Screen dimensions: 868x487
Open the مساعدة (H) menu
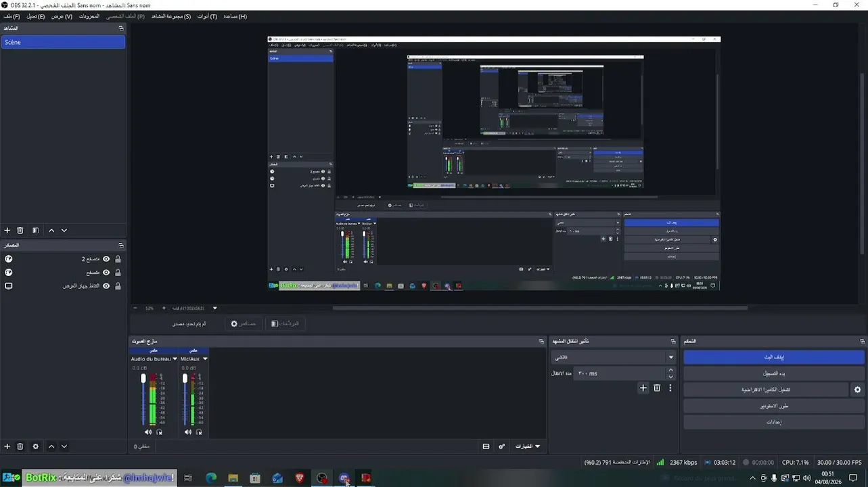tap(235, 16)
